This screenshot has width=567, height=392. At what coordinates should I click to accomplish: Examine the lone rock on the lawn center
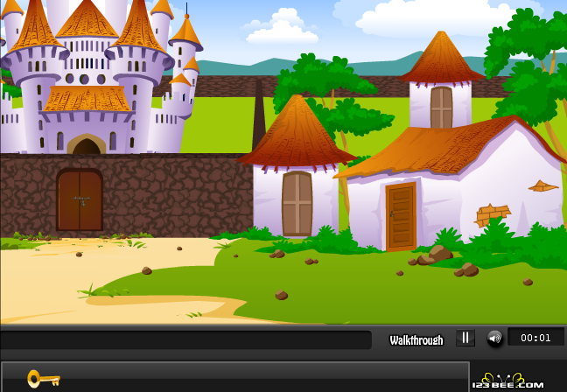(282, 295)
